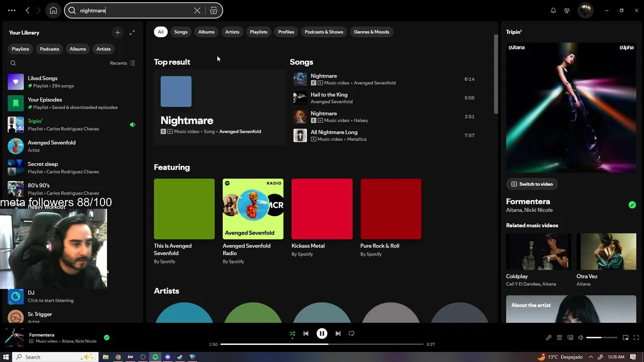
Task: Open Avenged Sevenfold artist in library
Action: [x=72, y=146]
